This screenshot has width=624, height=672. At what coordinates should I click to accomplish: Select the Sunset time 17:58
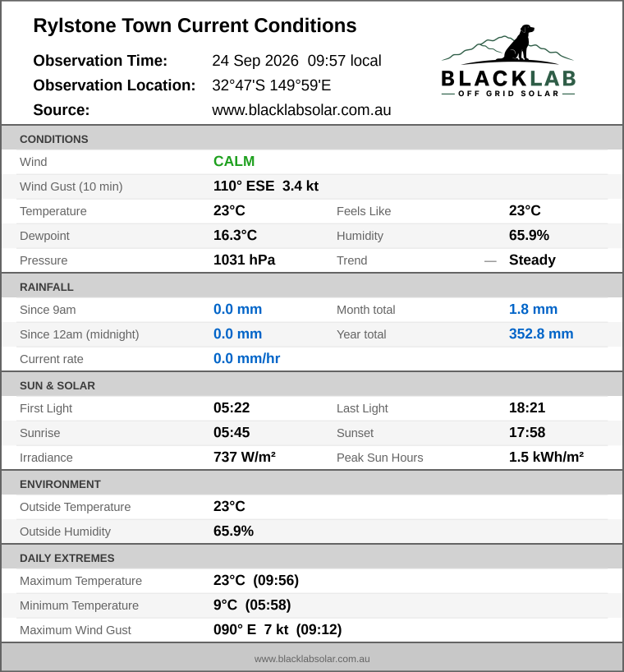tap(527, 432)
